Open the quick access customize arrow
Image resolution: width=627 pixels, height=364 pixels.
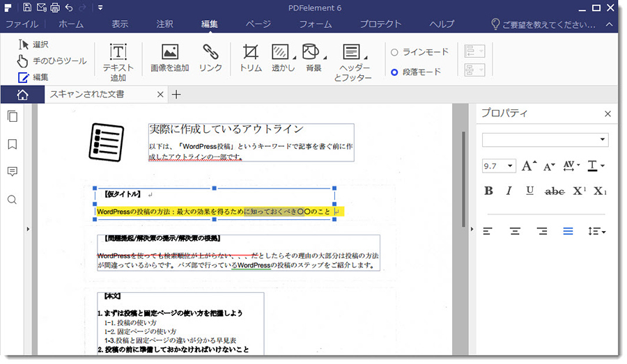[x=100, y=7]
